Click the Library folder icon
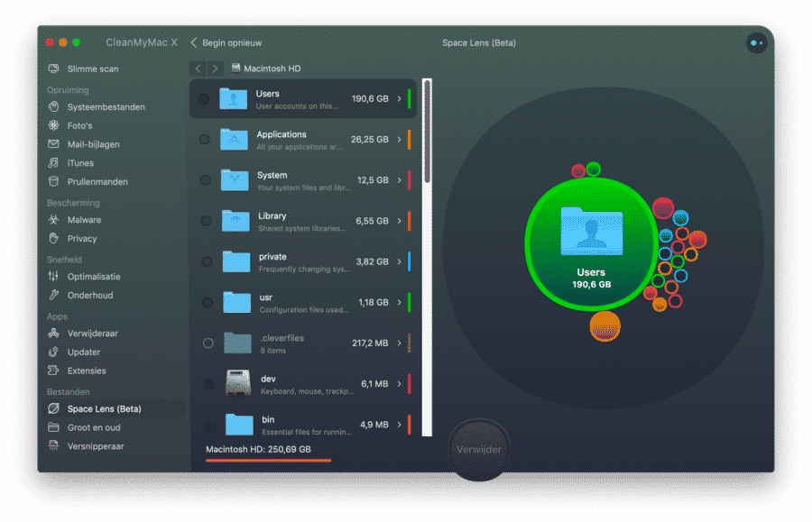Screen dimensions: 812x522 pos(235,221)
